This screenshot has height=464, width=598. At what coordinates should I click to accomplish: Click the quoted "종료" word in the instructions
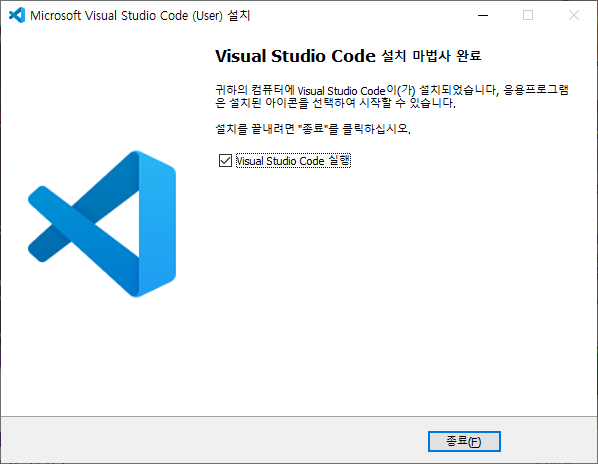coord(313,128)
